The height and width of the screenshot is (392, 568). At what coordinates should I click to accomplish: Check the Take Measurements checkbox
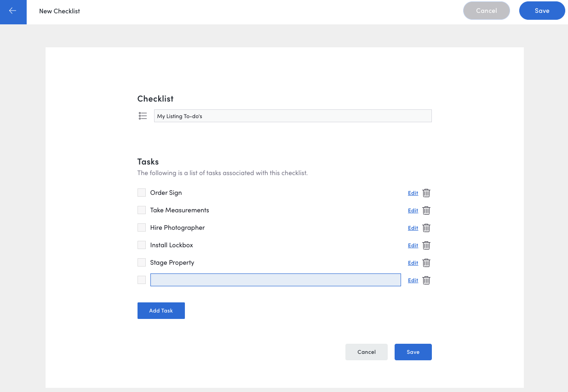click(142, 210)
